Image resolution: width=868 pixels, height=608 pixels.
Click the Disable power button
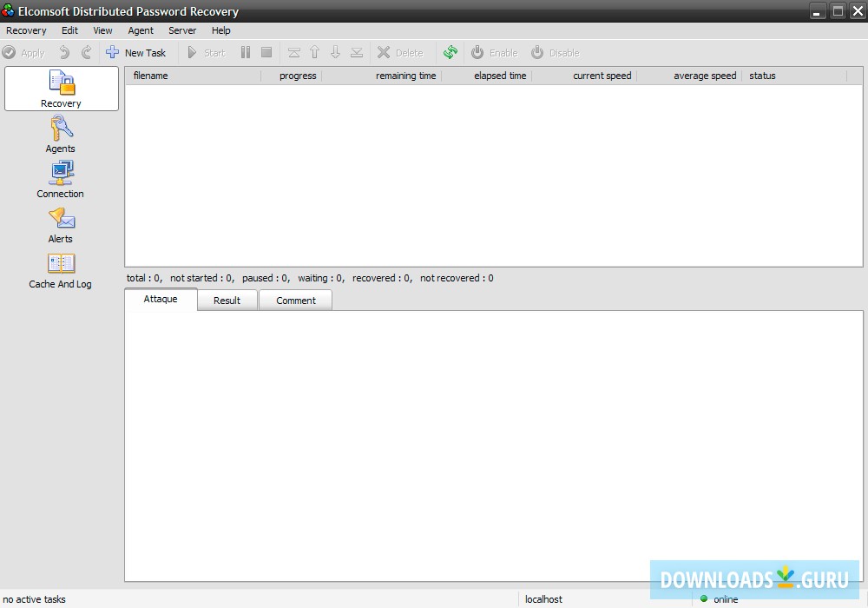pos(556,53)
